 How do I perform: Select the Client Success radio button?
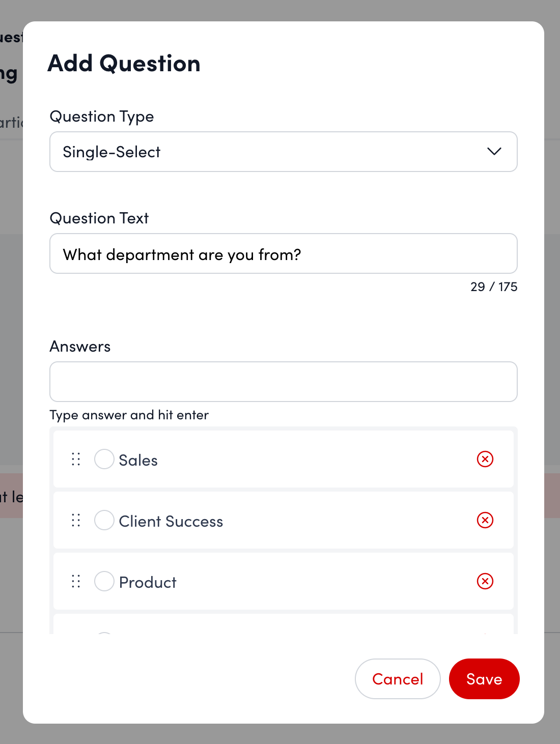tap(104, 520)
